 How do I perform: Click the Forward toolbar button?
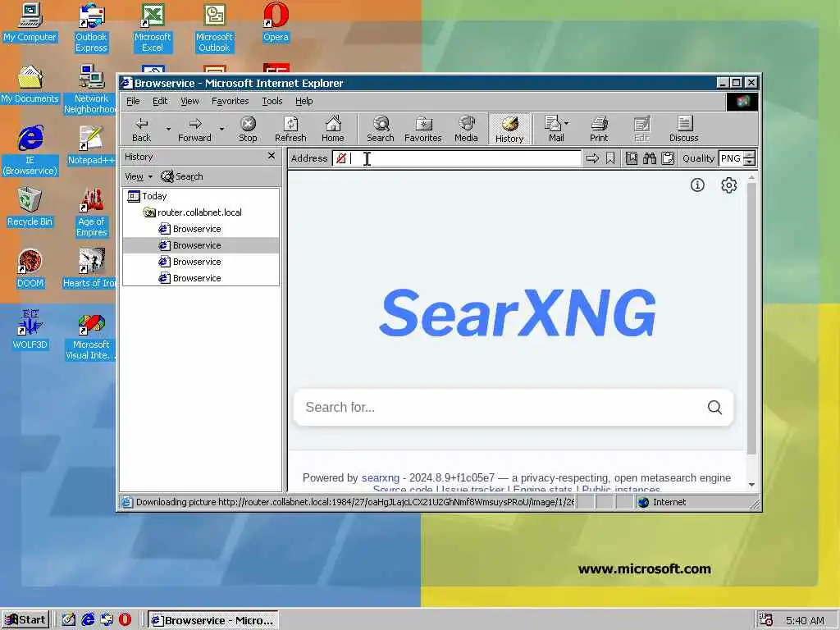[x=194, y=129]
